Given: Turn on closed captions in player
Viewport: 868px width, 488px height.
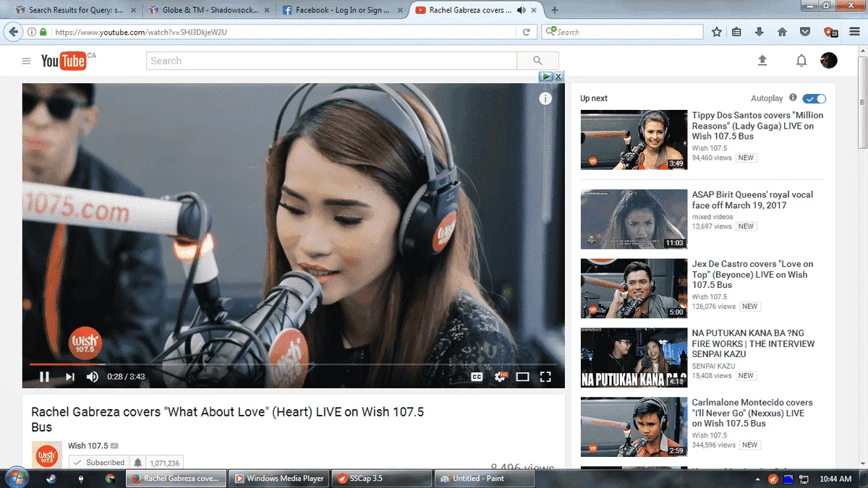Looking at the screenshot, I should point(477,377).
